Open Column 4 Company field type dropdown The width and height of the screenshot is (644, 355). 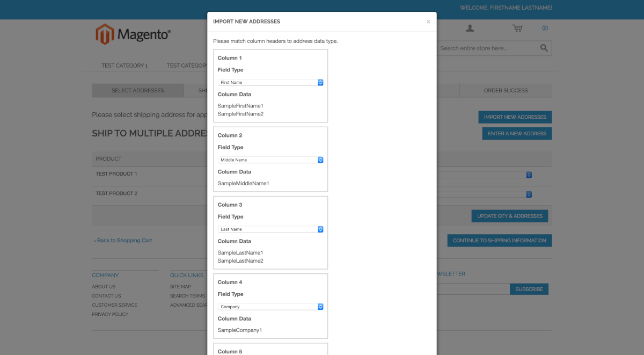pyautogui.click(x=270, y=307)
